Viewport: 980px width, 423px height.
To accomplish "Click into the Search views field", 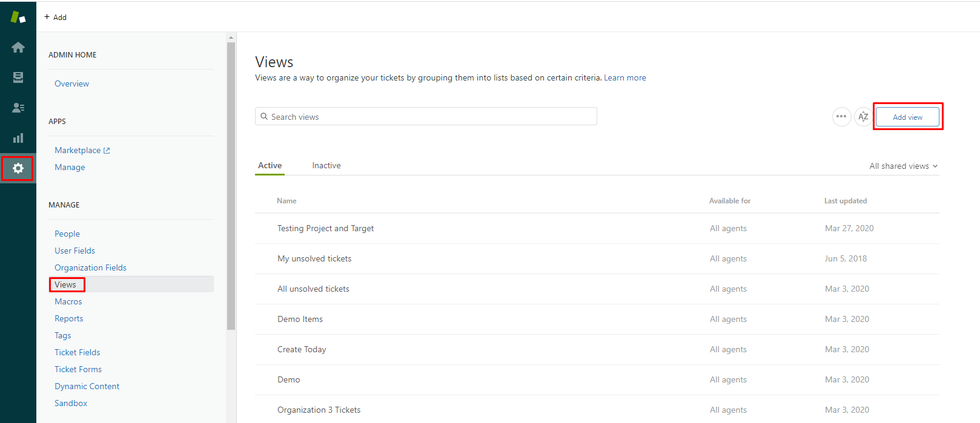I will (426, 117).
